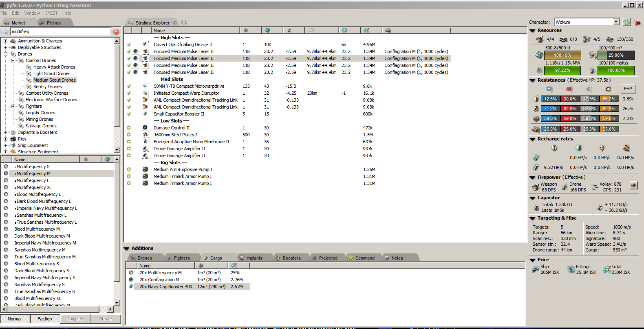Toggle state of Medium Anti-Explosive Pump I
The width and height of the screenshot is (644, 329).
coord(129,169)
